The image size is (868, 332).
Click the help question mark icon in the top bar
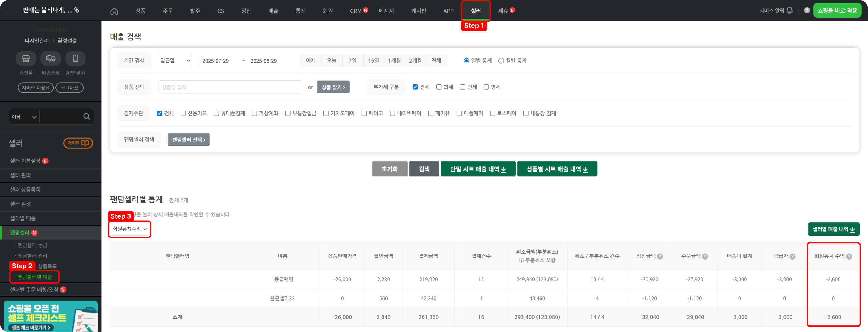click(x=807, y=10)
